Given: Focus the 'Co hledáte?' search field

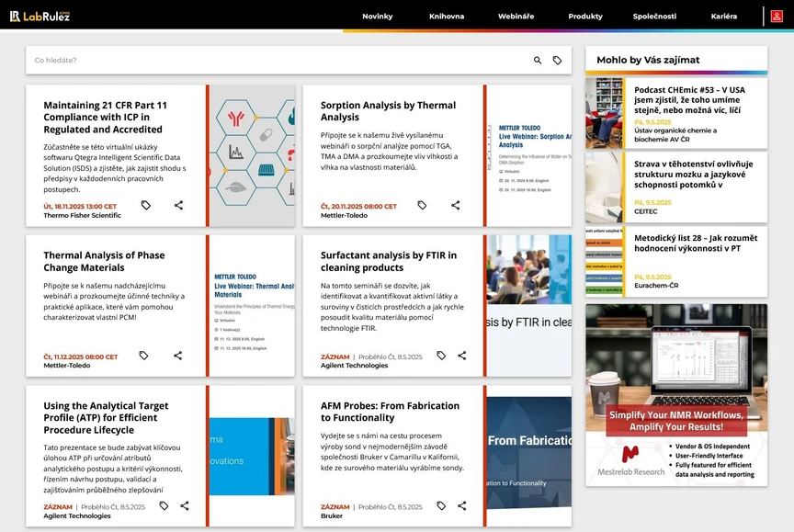Looking at the screenshot, I should tap(278, 61).
